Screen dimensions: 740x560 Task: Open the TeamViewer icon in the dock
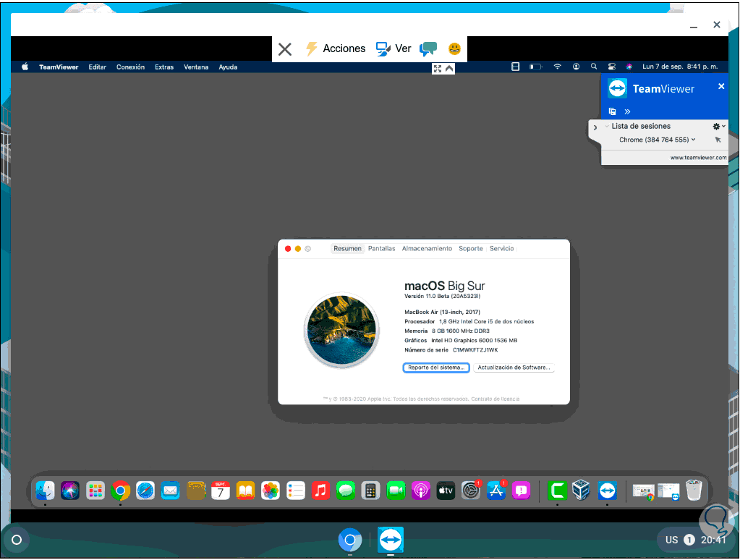click(x=607, y=491)
